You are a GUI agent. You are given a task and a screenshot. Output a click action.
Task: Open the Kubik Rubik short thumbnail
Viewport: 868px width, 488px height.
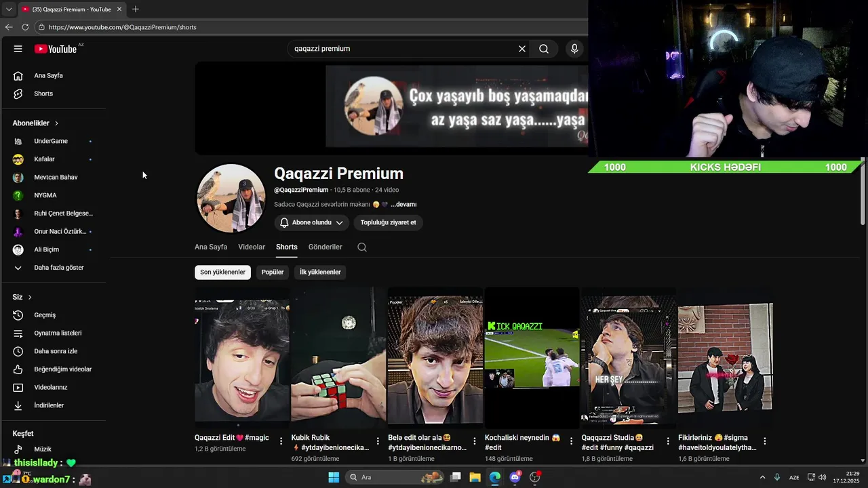[338, 358]
